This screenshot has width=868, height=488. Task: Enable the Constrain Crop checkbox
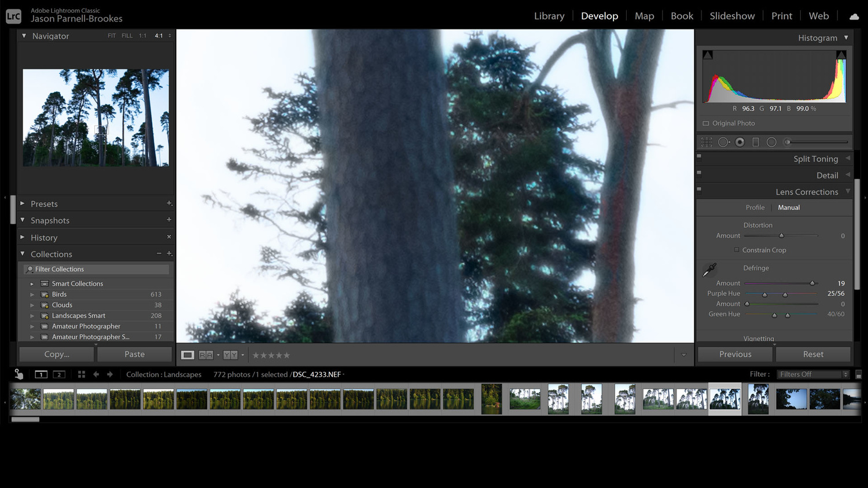[736, 250]
